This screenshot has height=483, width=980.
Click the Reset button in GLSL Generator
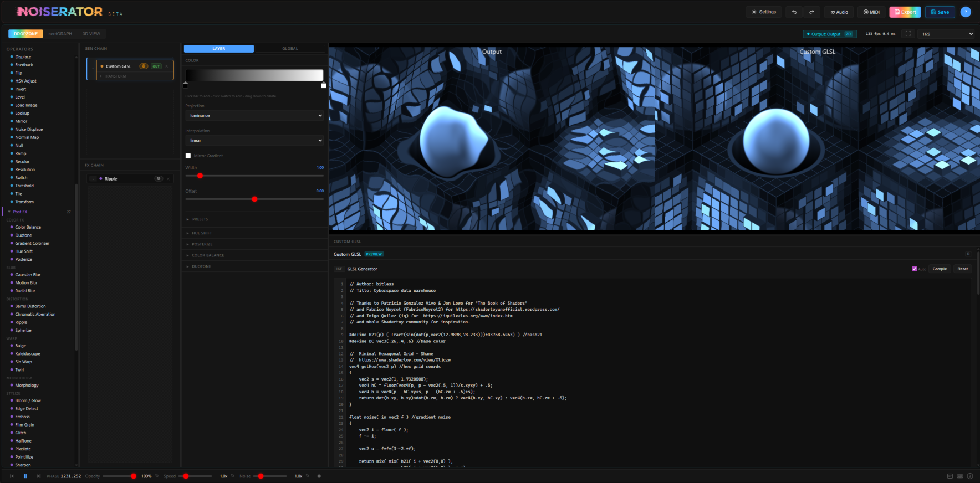[x=962, y=269]
